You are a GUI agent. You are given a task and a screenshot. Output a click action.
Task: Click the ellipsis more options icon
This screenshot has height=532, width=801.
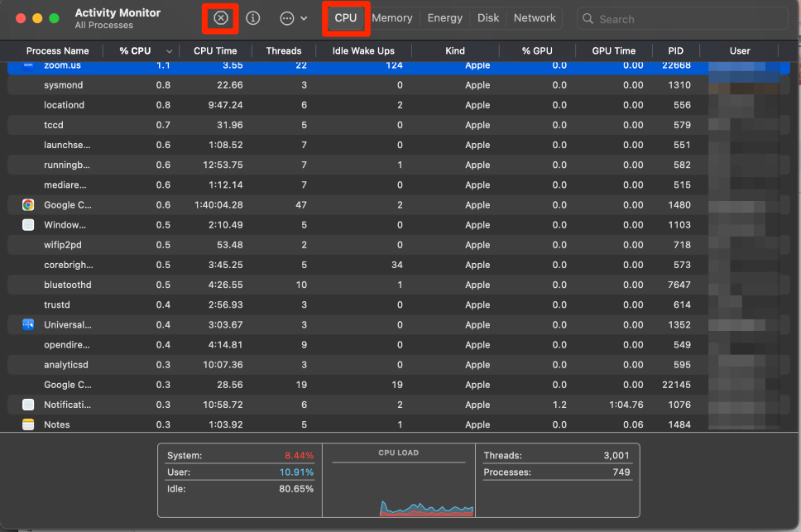(287, 18)
